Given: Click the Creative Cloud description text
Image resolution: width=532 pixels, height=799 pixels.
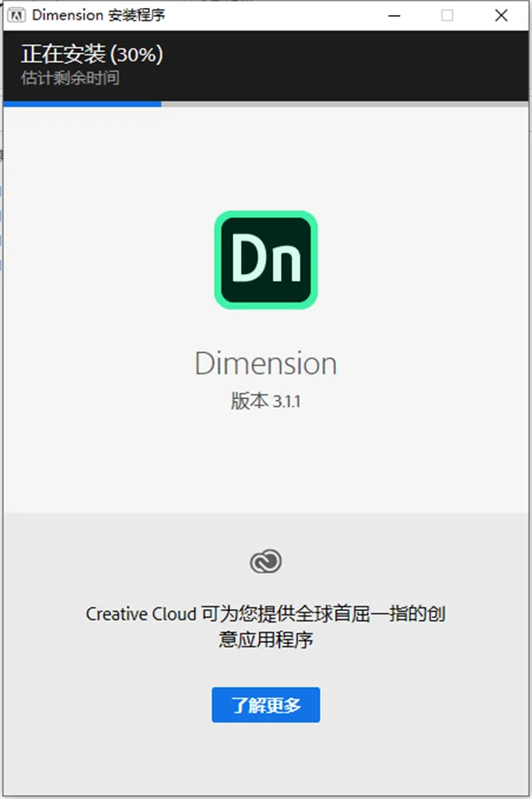Looking at the screenshot, I should tap(265, 626).
